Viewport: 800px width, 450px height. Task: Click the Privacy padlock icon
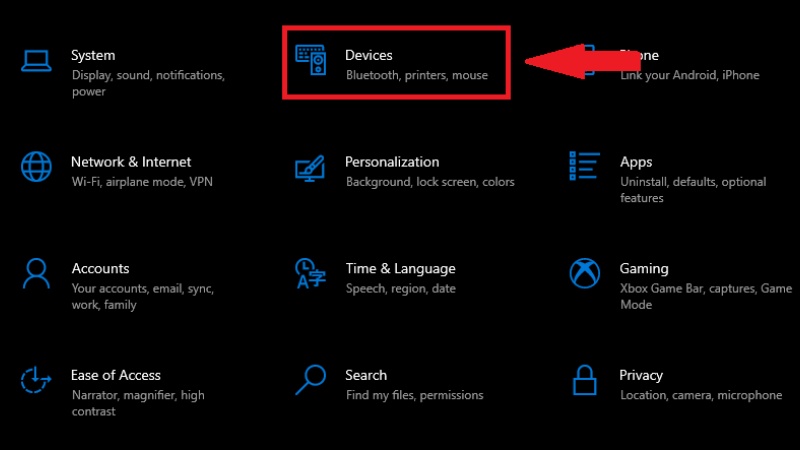584,380
